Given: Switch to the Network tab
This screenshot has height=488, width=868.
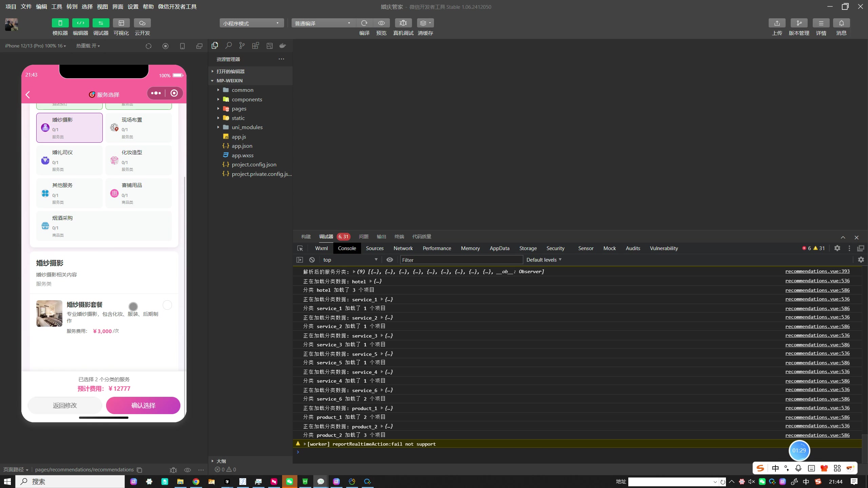Looking at the screenshot, I should (403, 248).
